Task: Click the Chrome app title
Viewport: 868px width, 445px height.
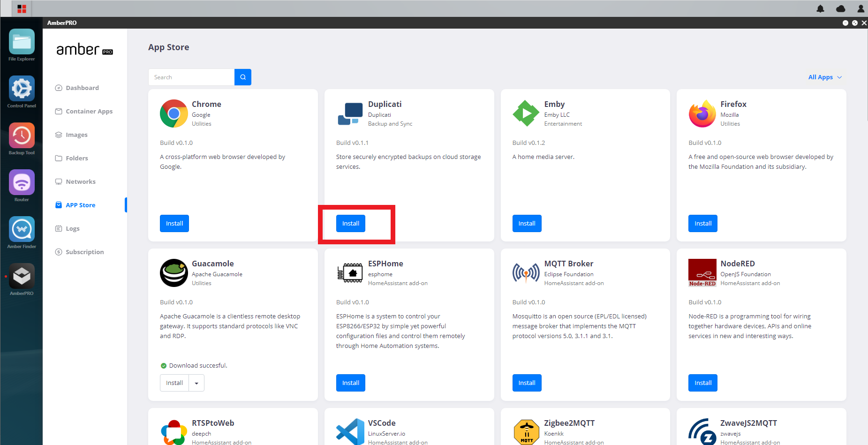Action: point(206,104)
